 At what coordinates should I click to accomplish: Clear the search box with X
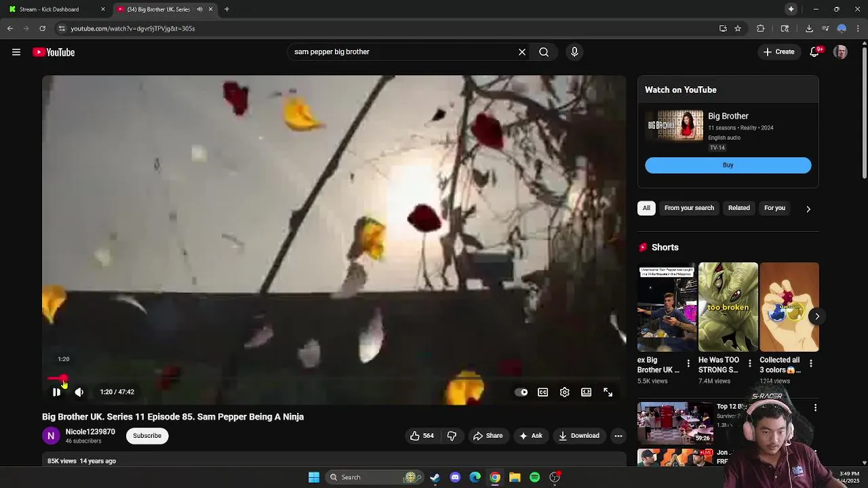point(522,52)
